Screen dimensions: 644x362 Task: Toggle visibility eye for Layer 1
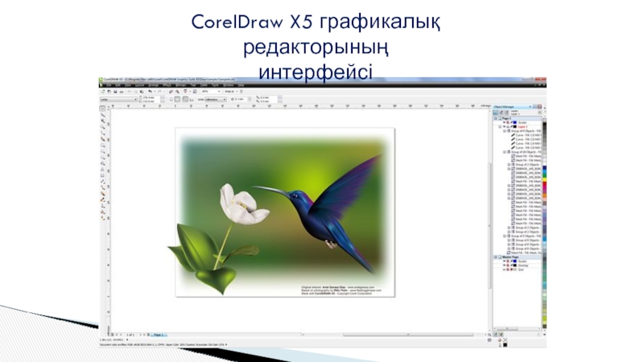click(x=504, y=126)
